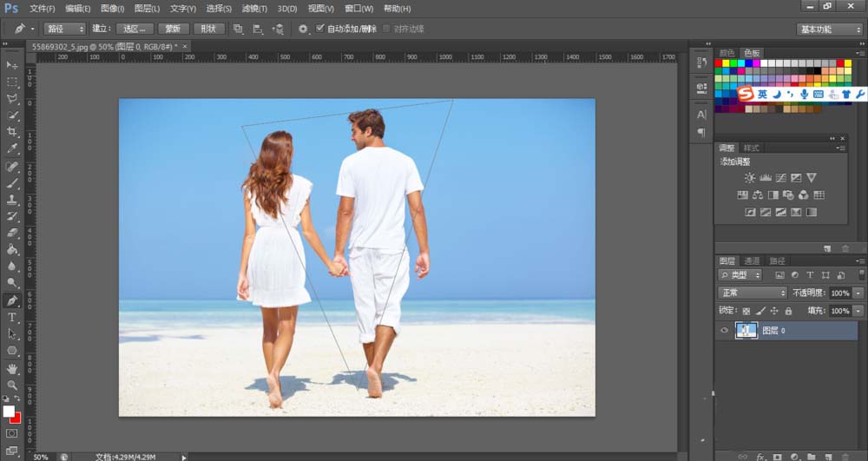
Task: Click the 形状 button
Action: (209, 29)
